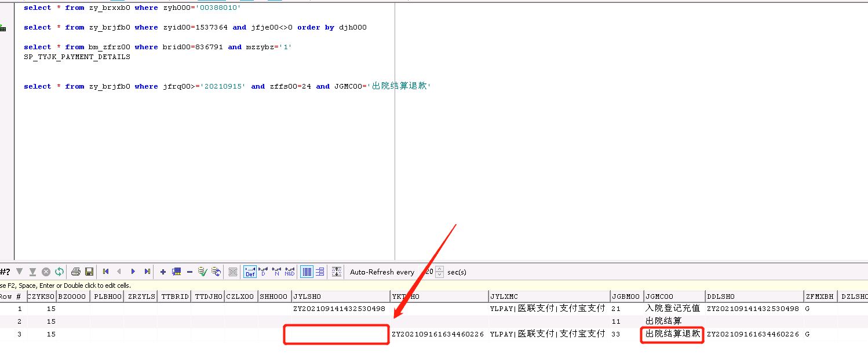Delete row with minus icon
This screenshot has width=868, height=355.
pyautogui.click(x=189, y=272)
